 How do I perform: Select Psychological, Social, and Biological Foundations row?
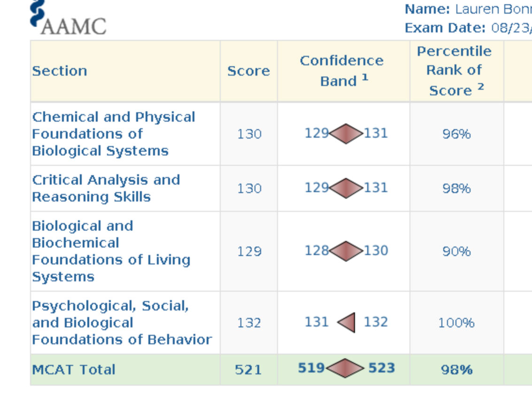(122, 323)
